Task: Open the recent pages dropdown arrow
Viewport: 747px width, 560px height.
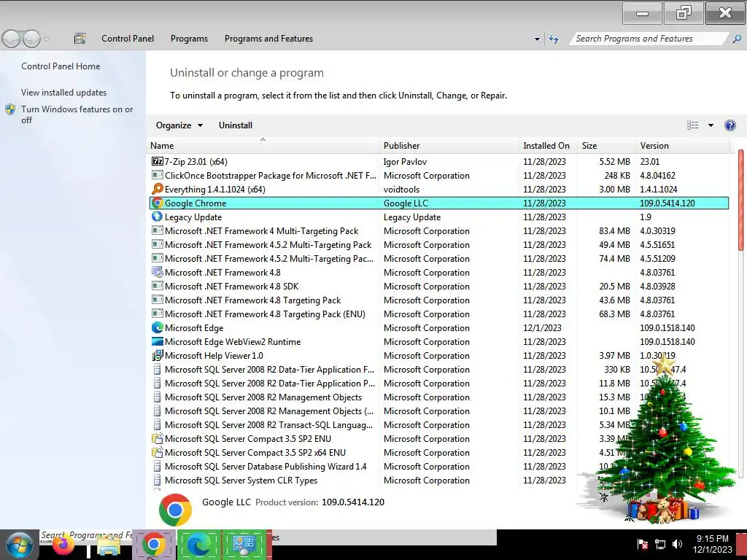Action: click(x=46, y=39)
